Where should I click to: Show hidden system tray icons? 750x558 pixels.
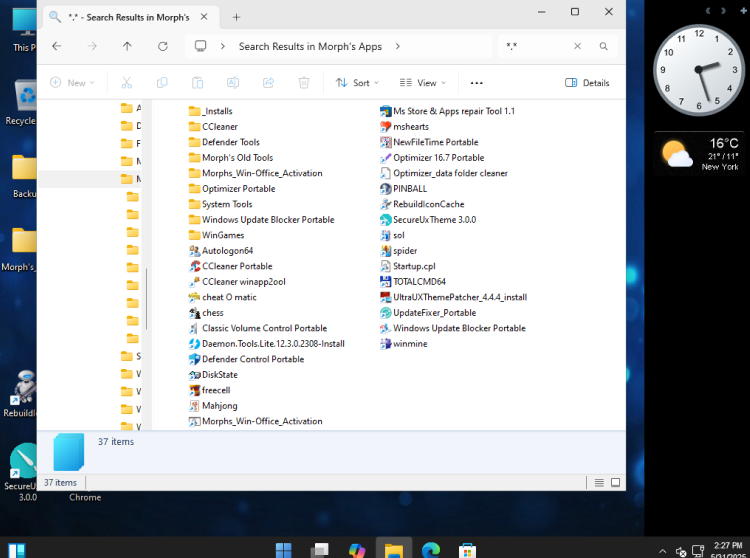pyautogui.click(x=662, y=551)
